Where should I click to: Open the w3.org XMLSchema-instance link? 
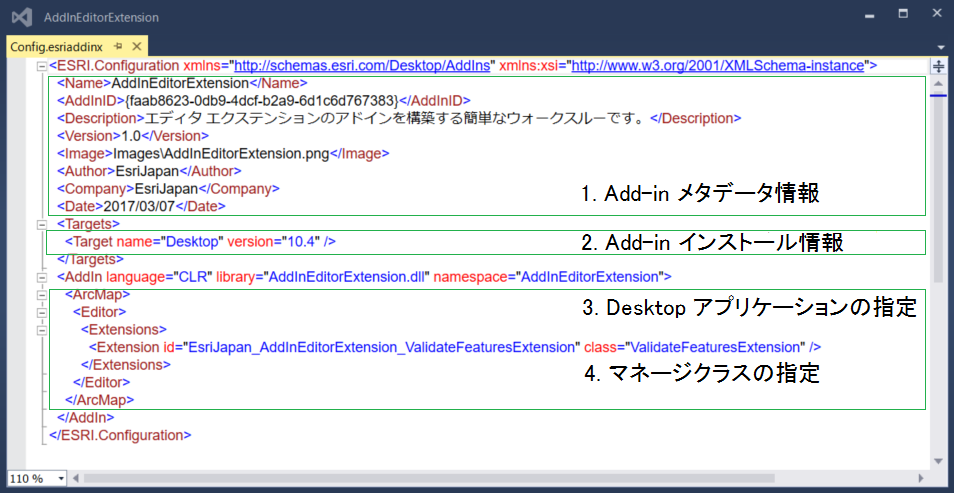719,66
